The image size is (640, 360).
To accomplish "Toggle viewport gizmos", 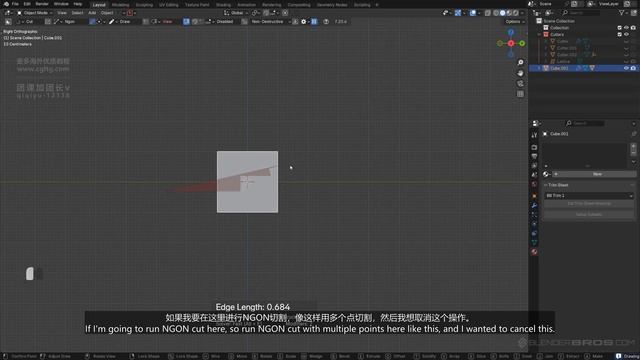I will coord(458,13).
